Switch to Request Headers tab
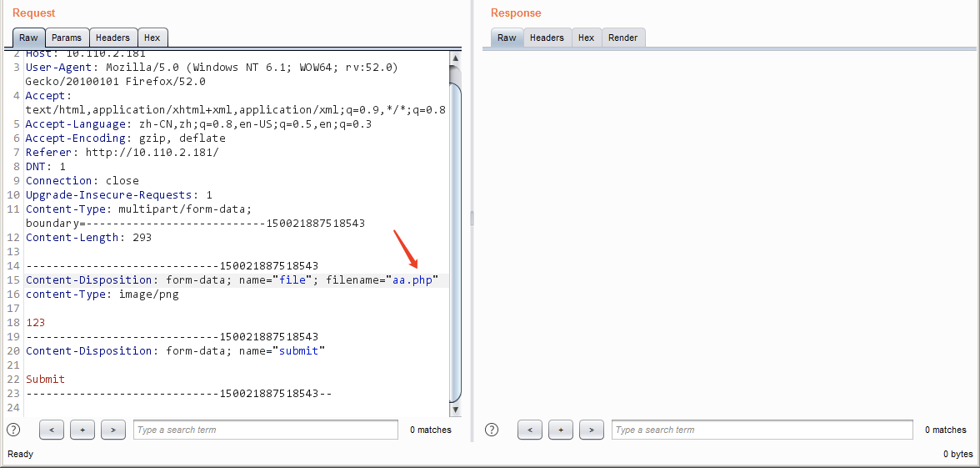The width and height of the screenshot is (980, 468). click(112, 38)
